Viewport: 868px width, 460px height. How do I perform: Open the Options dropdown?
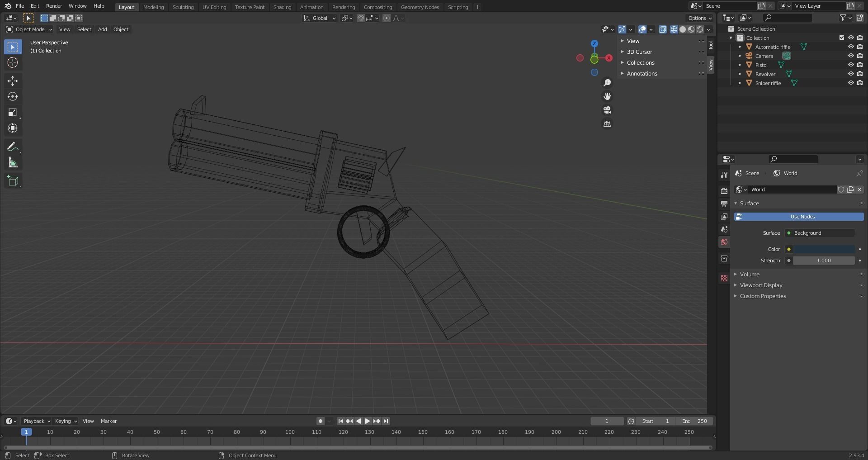pyautogui.click(x=700, y=18)
